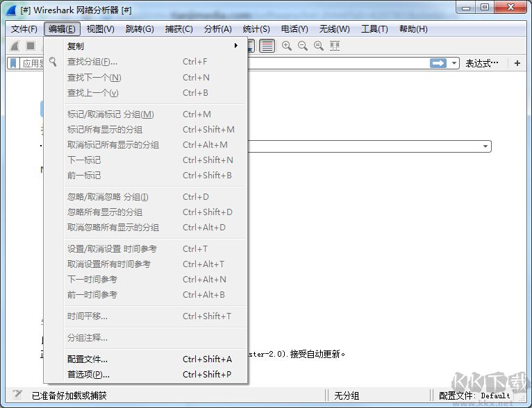
Task: Choose 取消设置所有时间参考 entry
Action: [x=156, y=264]
